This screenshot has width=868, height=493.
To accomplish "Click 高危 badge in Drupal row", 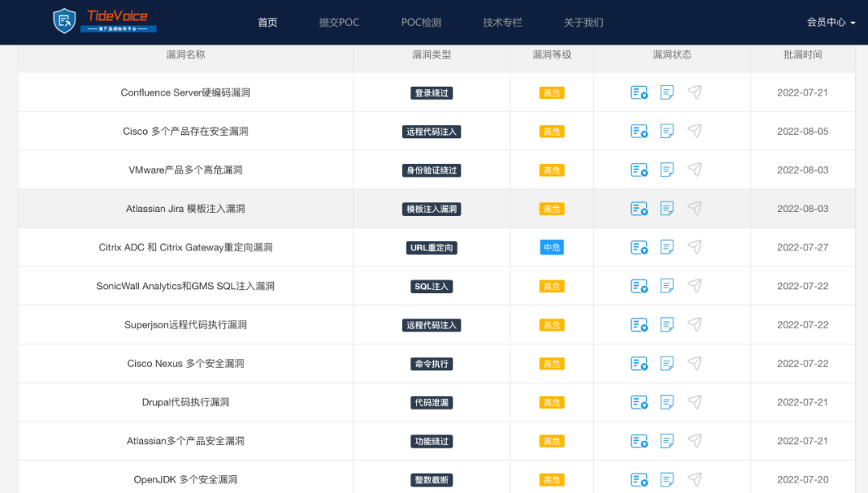I will tap(552, 403).
